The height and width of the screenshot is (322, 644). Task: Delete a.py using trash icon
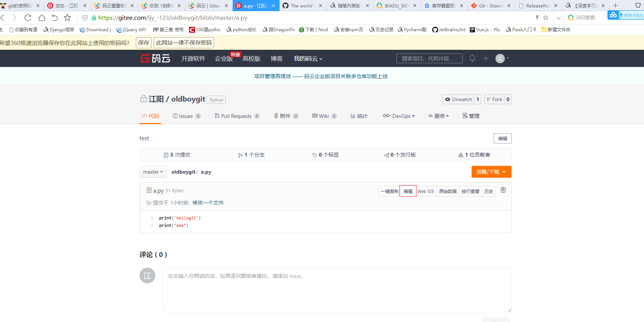503,190
